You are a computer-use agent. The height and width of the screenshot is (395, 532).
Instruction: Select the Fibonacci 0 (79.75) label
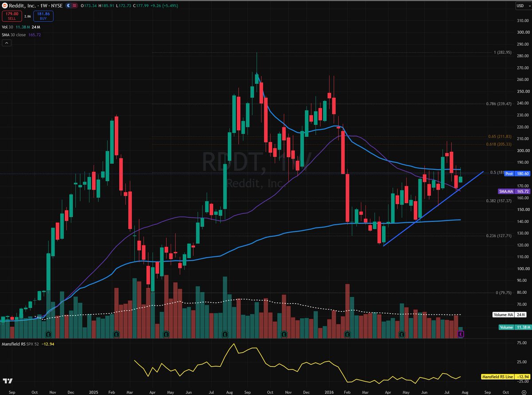pyautogui.click(x=503, y=292)
